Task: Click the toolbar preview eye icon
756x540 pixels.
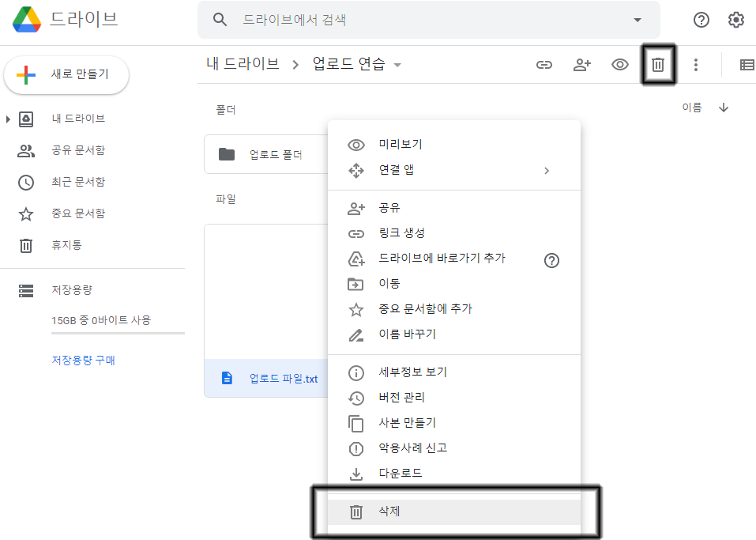Action: [619, 65]
